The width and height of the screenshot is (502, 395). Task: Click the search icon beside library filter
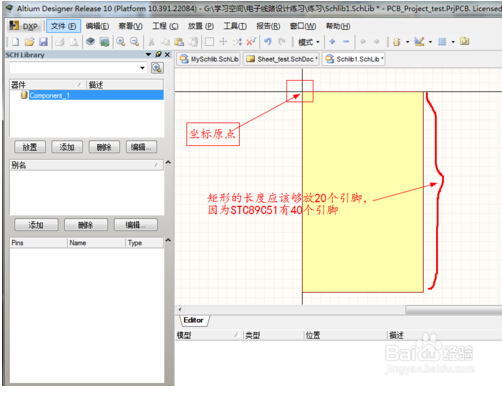(x=157, y=68)
